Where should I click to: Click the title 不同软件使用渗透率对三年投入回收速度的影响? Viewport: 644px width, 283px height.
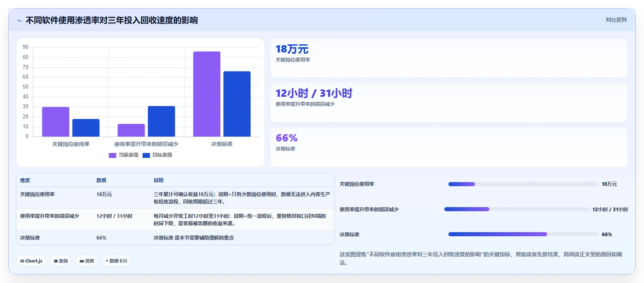(112, 21)
